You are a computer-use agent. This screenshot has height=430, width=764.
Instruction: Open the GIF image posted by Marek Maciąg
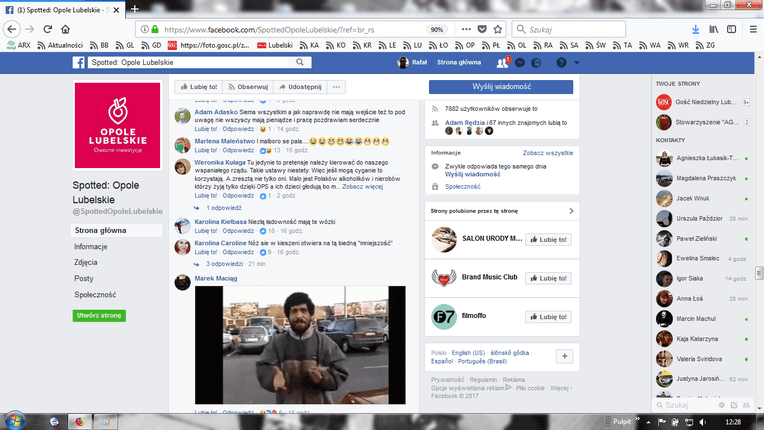pos(300,345)
